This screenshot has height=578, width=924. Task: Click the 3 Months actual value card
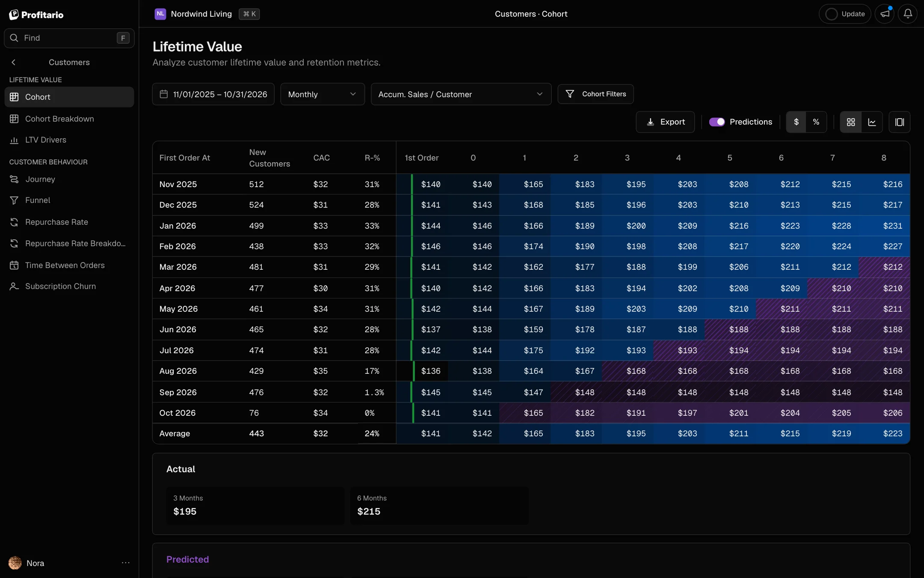(255, 506)
